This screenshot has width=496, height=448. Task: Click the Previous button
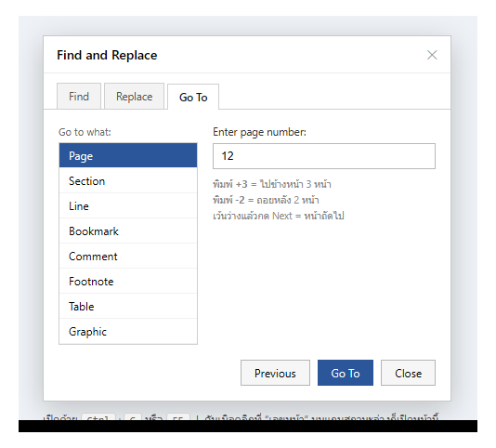[x=275, y=373]
